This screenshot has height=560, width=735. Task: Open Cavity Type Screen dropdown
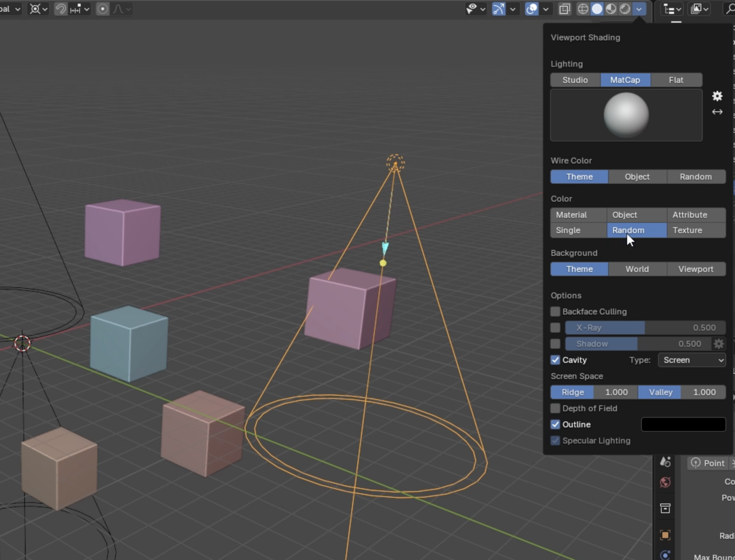[692, 360]
